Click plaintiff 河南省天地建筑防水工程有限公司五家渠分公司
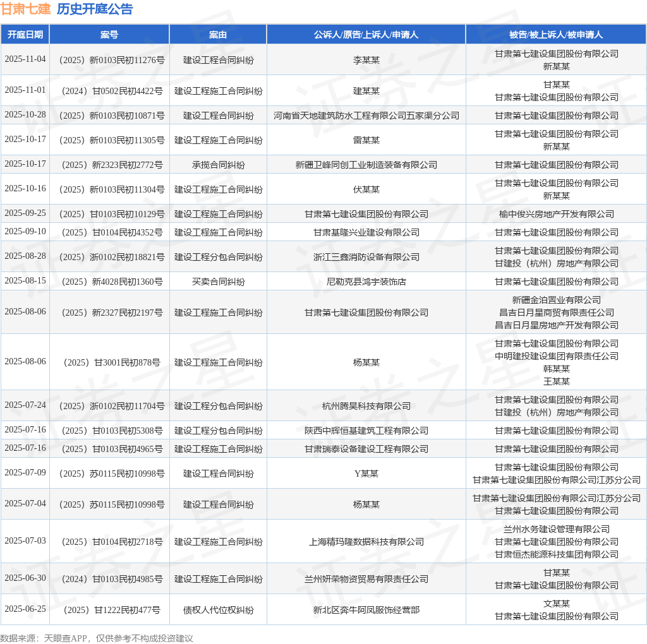This screenshot has height=644, width=647. [366, 116]
